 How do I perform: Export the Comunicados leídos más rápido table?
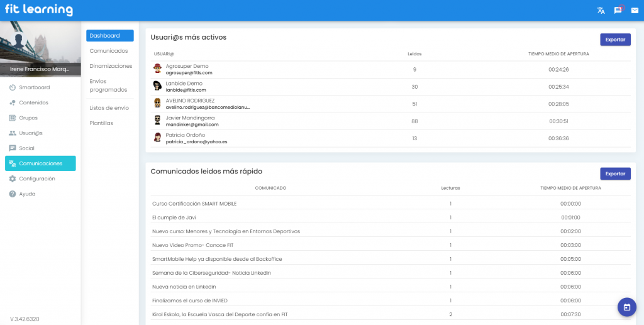click(x=615, y=174)
